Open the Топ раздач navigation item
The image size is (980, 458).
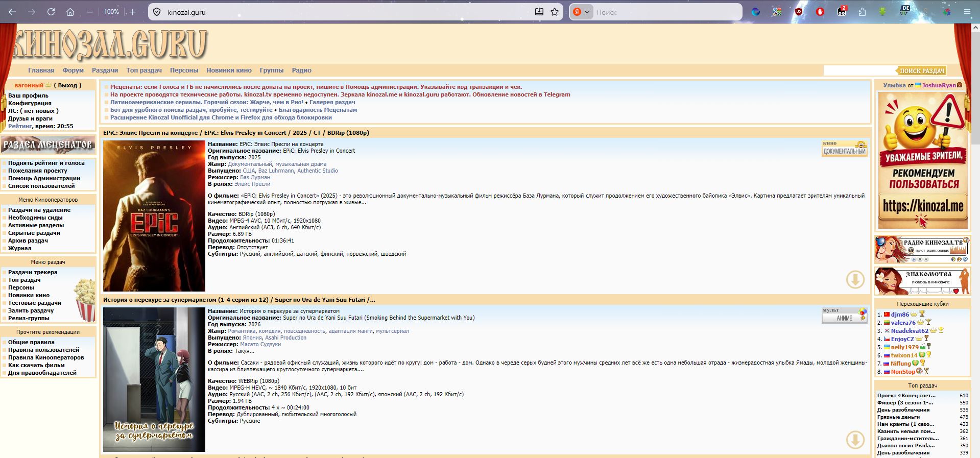coord(144,70)
